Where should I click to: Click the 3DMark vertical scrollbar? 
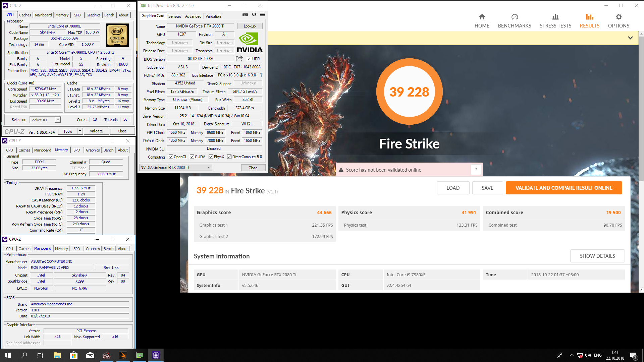coord(641,109)
